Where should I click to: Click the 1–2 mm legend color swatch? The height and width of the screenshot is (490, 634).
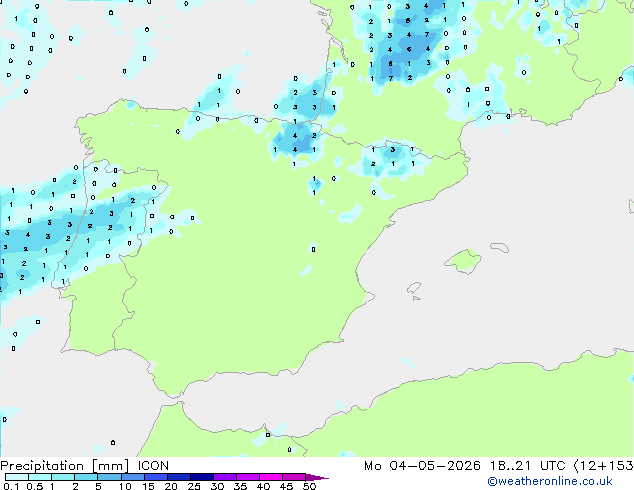pos(63,477)
